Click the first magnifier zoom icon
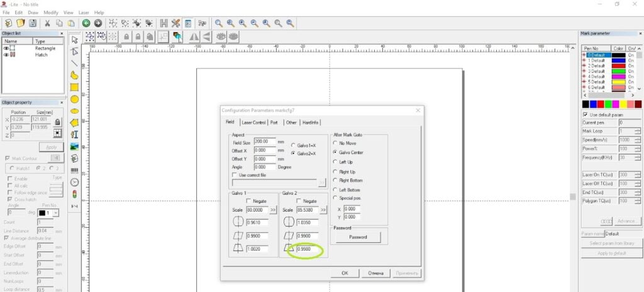The image size is (644, 292). point(219,23)
